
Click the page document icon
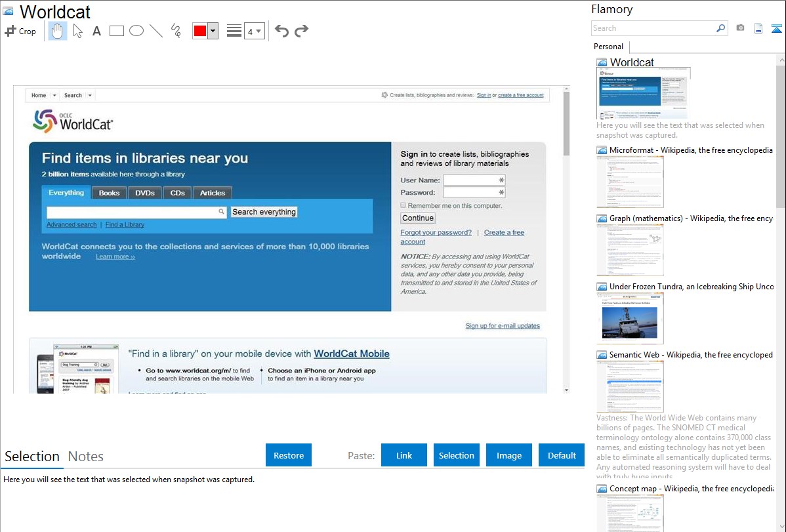(758, 28)
